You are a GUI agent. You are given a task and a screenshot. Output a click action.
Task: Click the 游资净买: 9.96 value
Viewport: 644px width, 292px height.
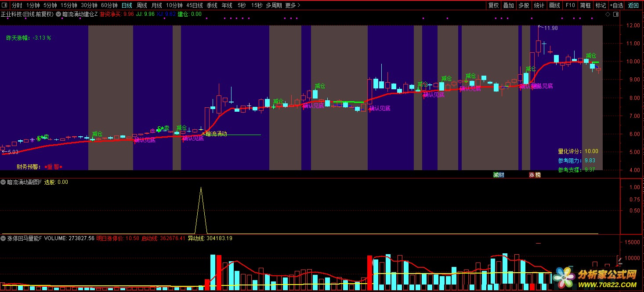pos(116,14)
